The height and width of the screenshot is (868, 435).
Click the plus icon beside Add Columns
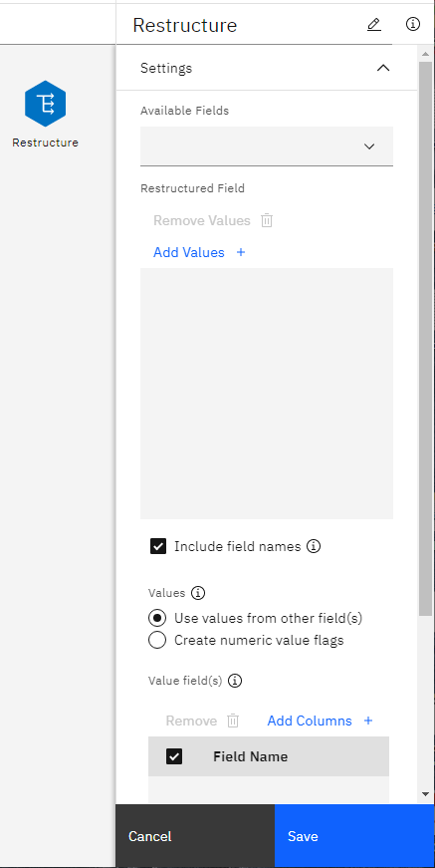coord(368,721)
